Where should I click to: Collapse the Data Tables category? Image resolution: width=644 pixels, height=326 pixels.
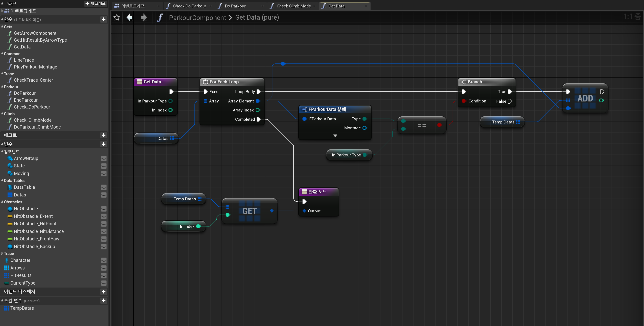click(x=2, y=180)
